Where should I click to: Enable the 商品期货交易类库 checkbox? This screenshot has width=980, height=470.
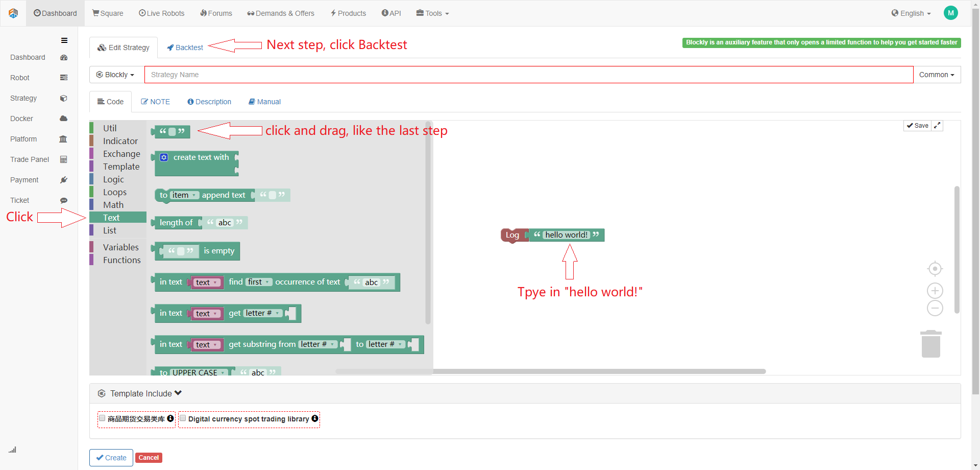(x=102, y=418)
